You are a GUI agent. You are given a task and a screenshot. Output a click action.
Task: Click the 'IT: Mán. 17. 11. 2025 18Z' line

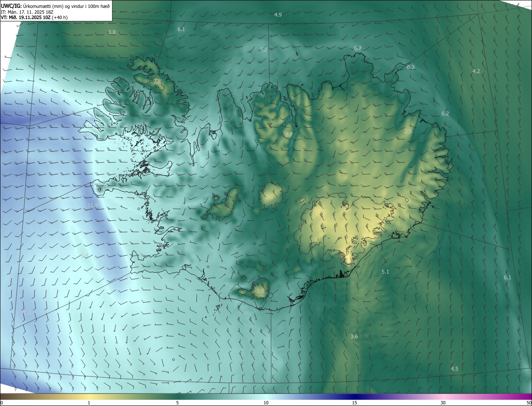27,12
